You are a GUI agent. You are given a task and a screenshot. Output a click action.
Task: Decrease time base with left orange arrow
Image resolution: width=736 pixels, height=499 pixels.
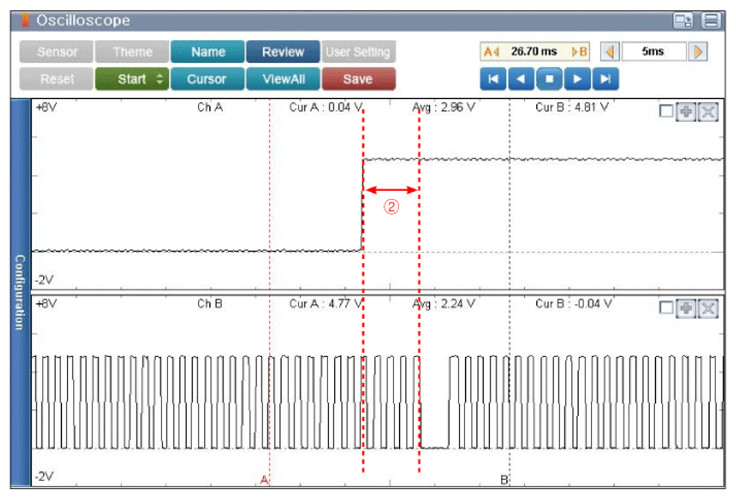click(610, 52)
